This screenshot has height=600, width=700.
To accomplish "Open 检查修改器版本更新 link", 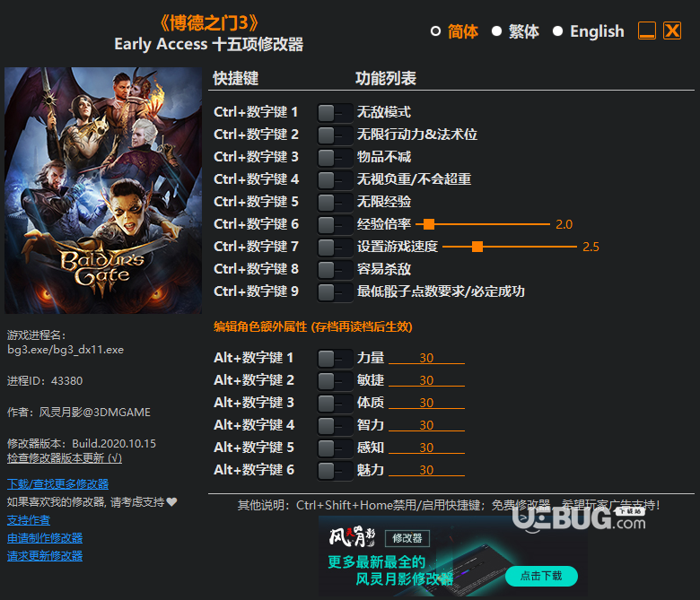I will tap(65, 458).
